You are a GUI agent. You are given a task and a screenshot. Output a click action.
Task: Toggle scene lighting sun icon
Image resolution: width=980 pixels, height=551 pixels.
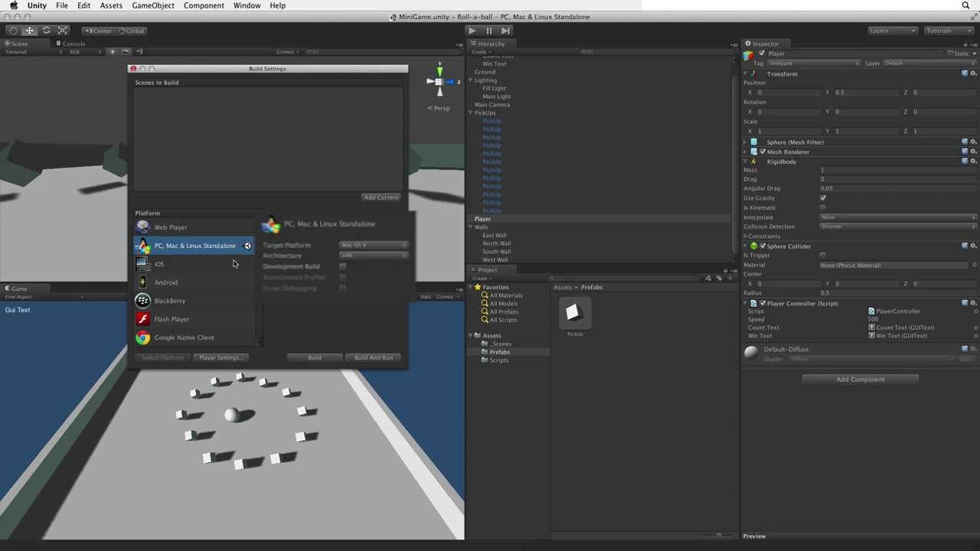coord(112,51)
